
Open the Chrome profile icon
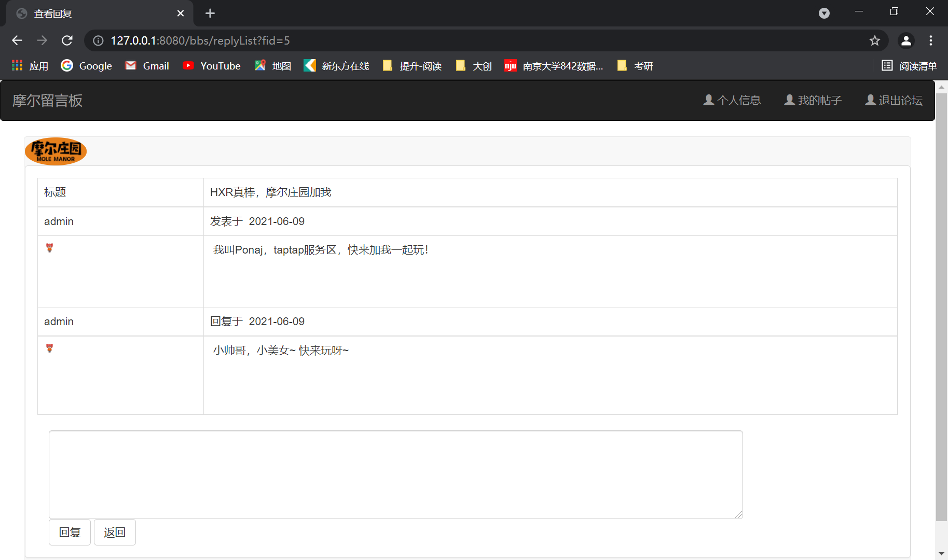coord(906,40)
